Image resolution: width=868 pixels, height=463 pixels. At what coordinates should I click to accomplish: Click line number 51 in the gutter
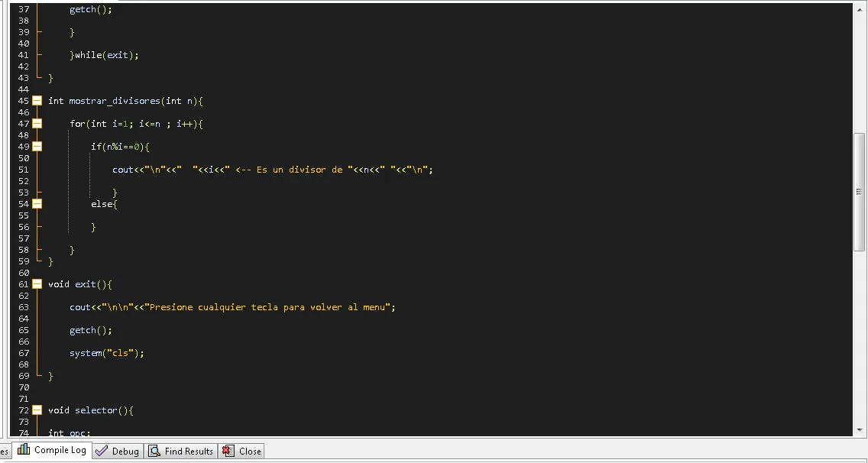(x=23, y=170)
